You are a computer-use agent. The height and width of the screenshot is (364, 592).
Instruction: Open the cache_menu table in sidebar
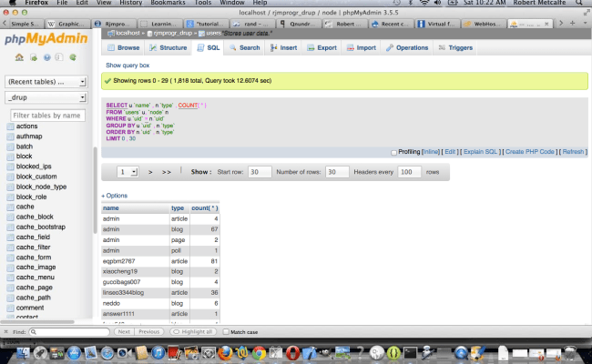[36, 278]
